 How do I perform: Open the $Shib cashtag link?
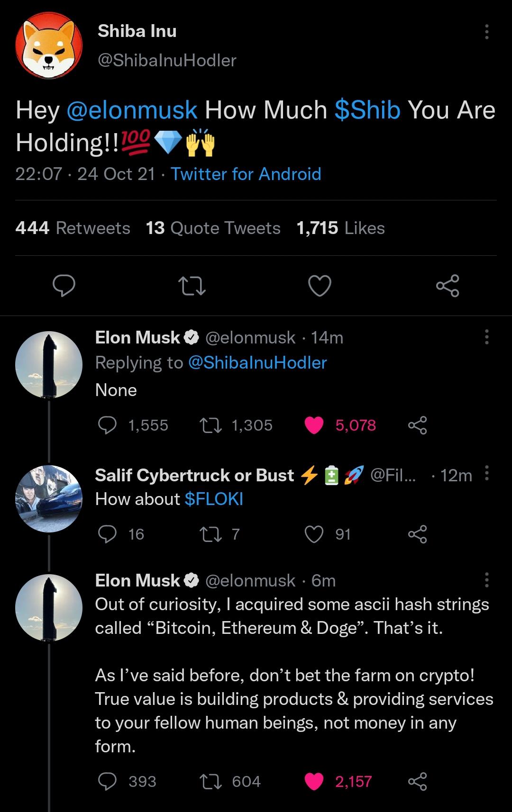(367, 110)
